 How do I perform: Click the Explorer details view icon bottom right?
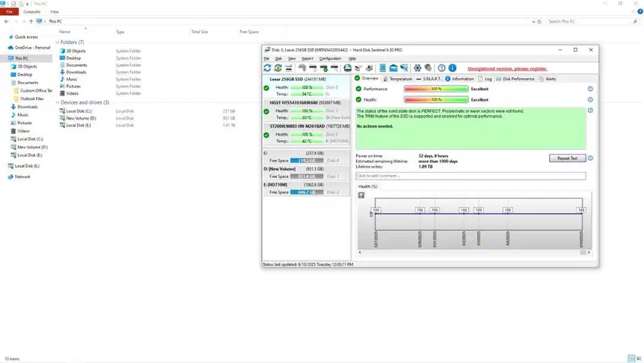coord(631,358)
